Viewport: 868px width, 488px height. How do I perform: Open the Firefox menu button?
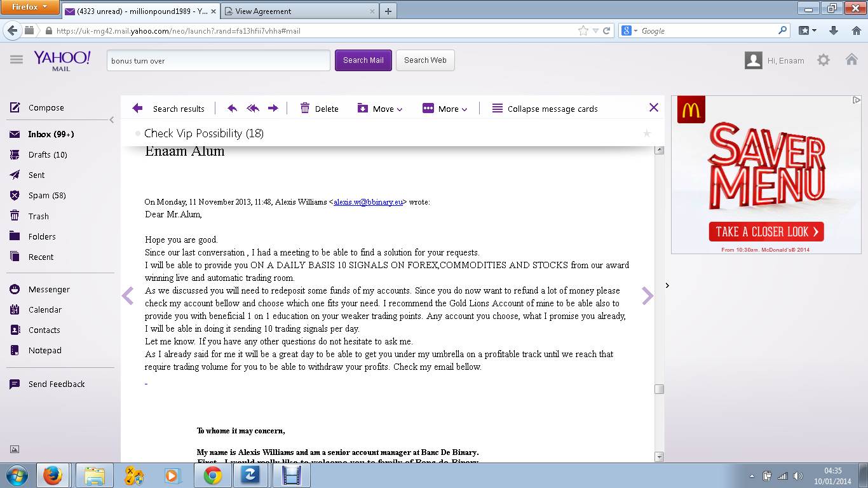click(x=30, y=7)
